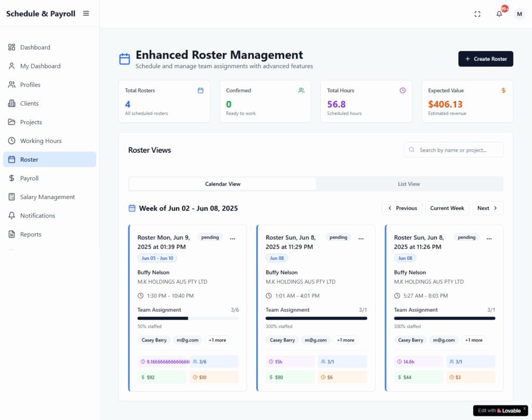Click the Previous week button

[x=402, y=208]
